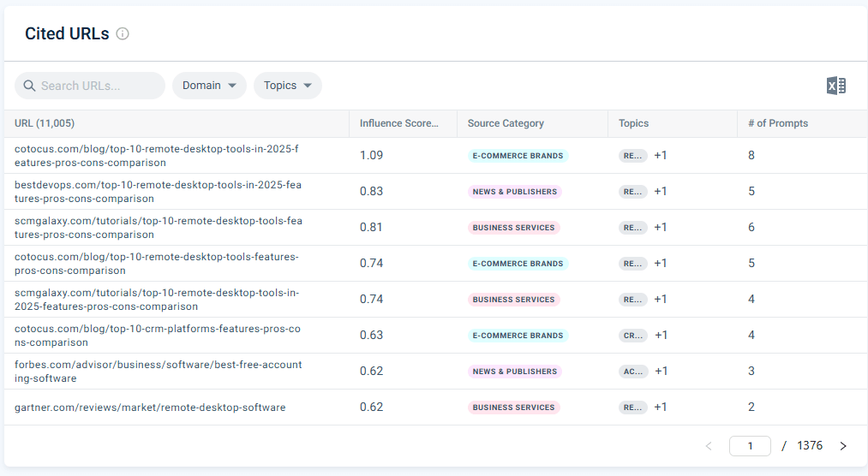Open the gartner.com remote-desktop-software URL

(150, 408)
